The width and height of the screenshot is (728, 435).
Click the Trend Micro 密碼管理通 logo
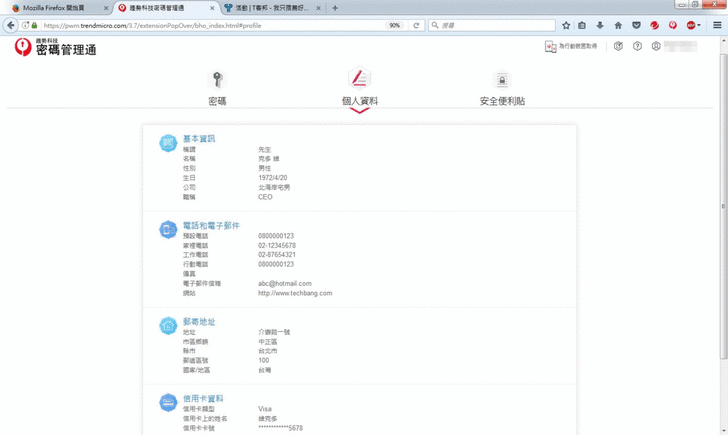click(55, 47)
